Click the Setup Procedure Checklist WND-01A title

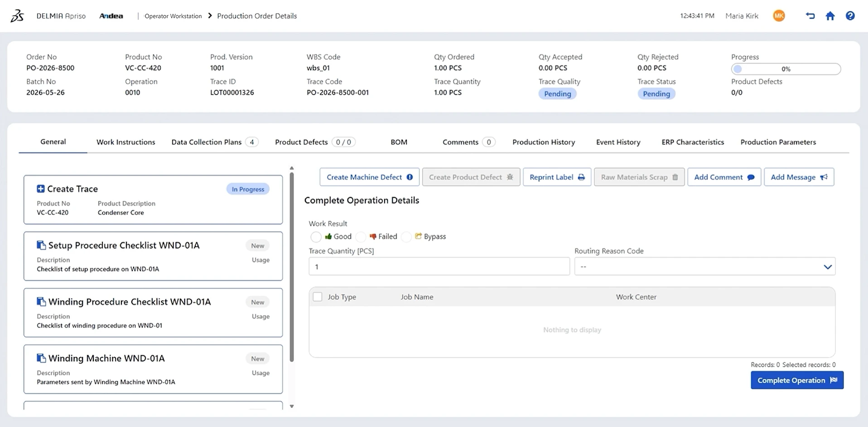124,245
